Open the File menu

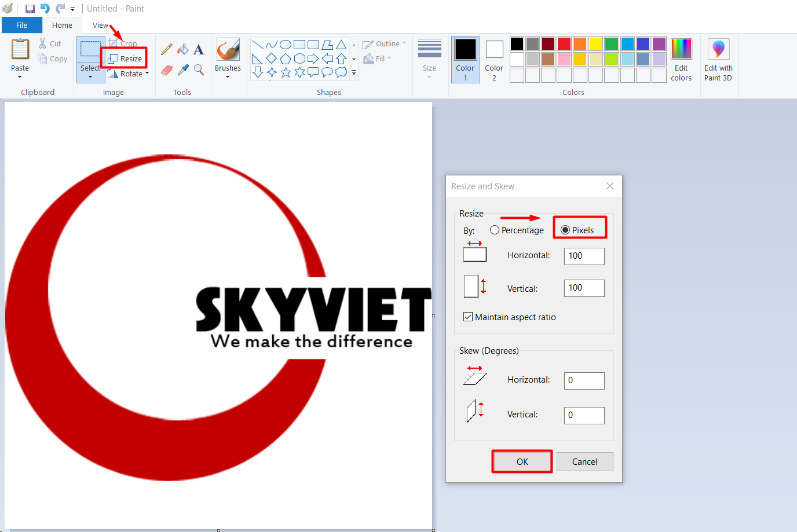click(21, 25)
